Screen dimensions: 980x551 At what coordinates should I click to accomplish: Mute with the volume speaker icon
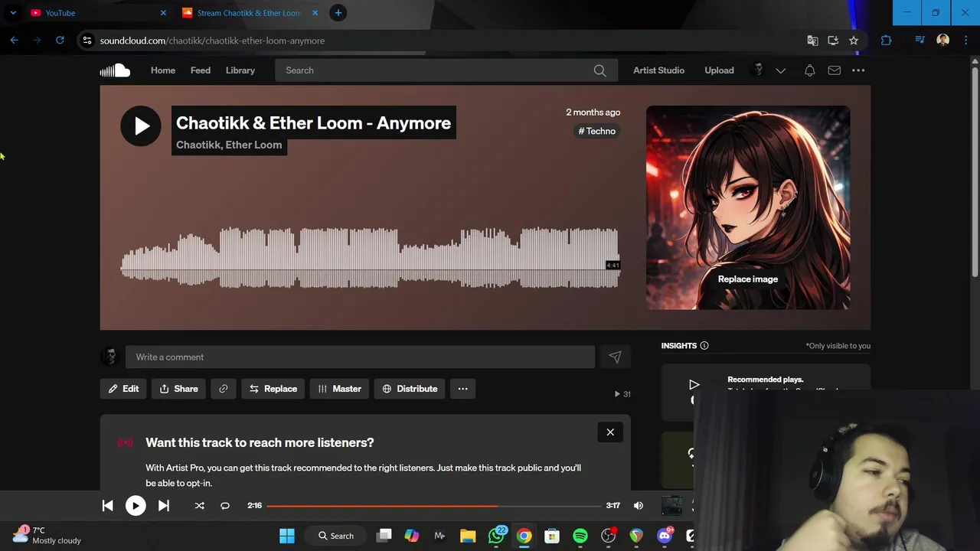click(638, 505)
